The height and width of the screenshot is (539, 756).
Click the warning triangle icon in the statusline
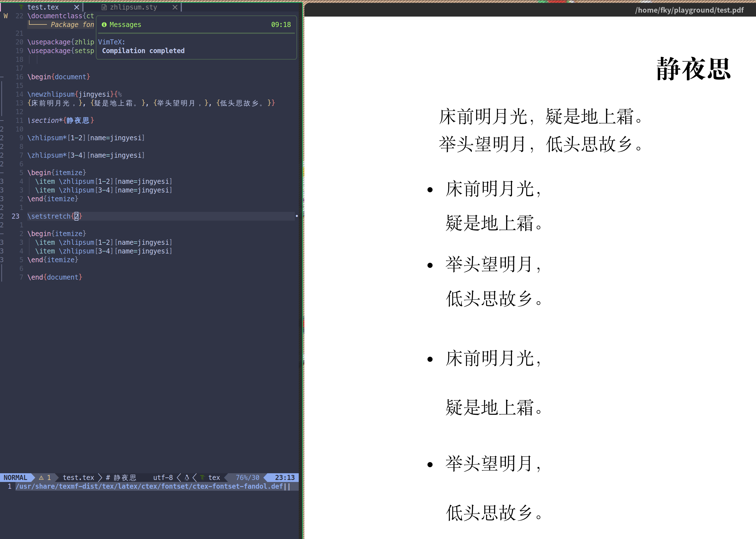click(x=40, y=478)
